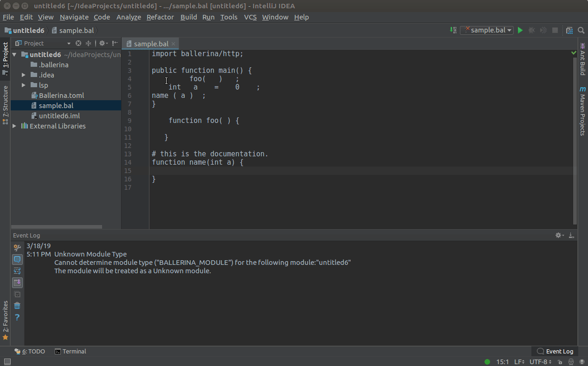Screen dimensions: 588x366
Task: Open the sample.bal run configuration dropdown
Action: (x=486, y=30)
